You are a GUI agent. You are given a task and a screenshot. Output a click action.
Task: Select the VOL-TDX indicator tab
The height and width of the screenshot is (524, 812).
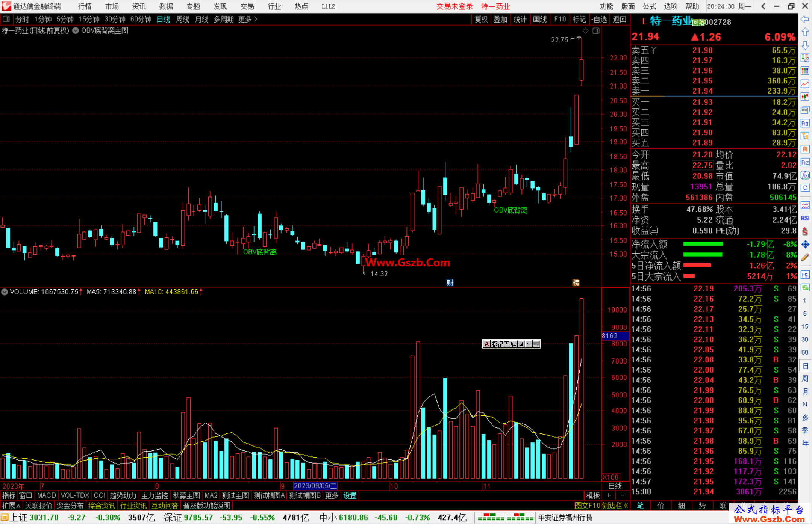75,495
